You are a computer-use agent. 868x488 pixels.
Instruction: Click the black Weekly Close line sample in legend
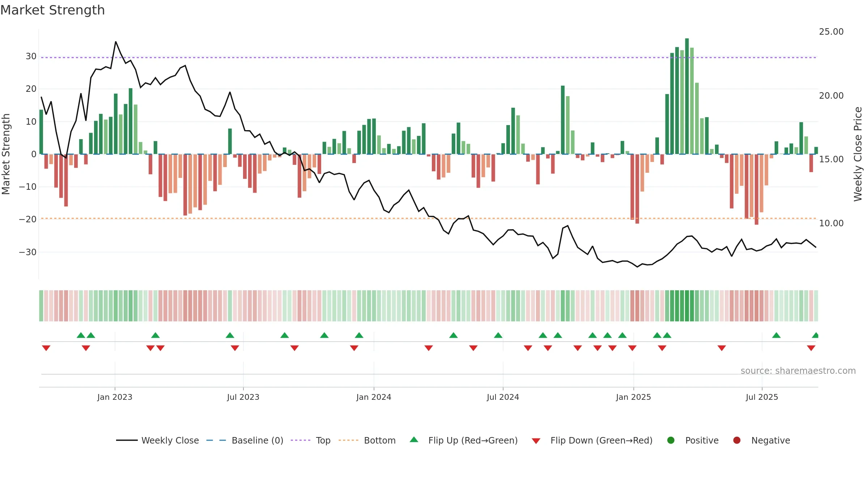(127, 440)
